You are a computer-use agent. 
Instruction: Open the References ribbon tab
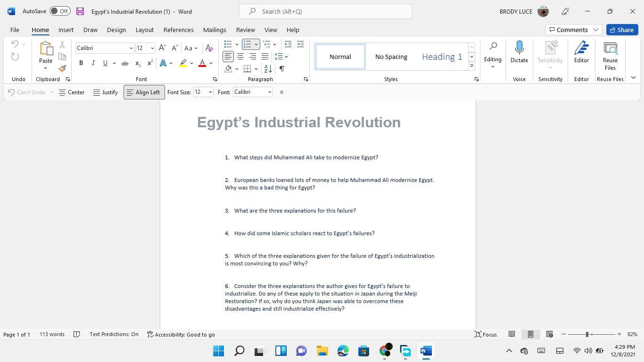pos(178,30)
